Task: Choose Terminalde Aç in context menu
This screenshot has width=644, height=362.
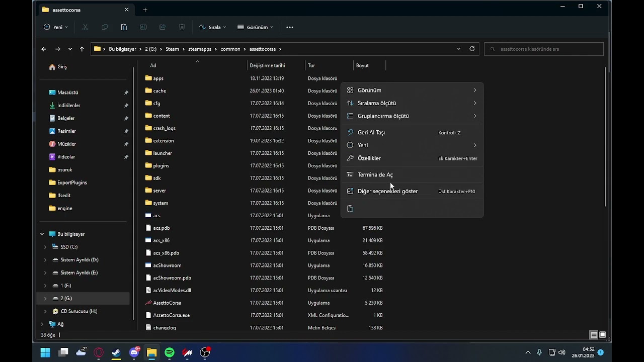Action: click(x=412, y=175)
